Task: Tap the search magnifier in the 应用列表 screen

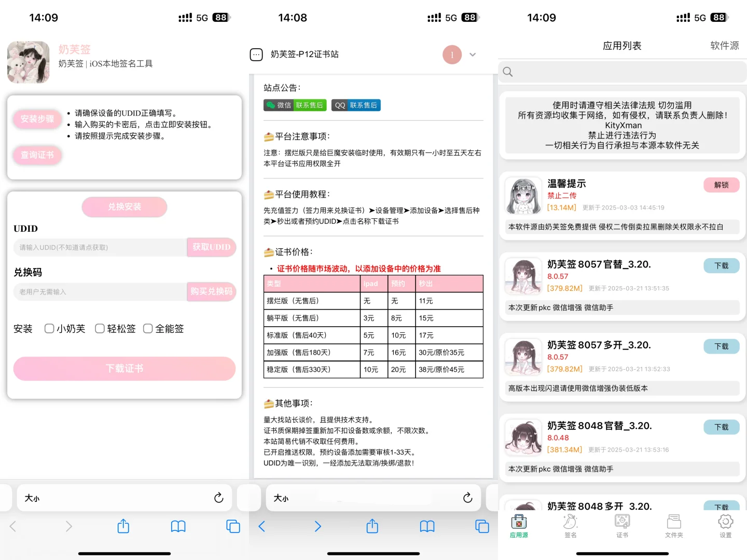Action: [x=507, y=72]
